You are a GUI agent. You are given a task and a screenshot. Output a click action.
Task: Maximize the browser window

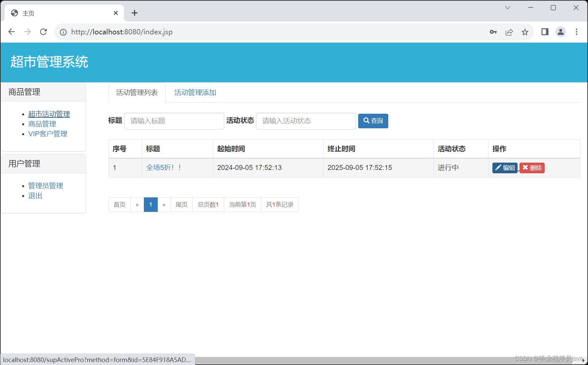pyautogui.click(x=553, y=8)
